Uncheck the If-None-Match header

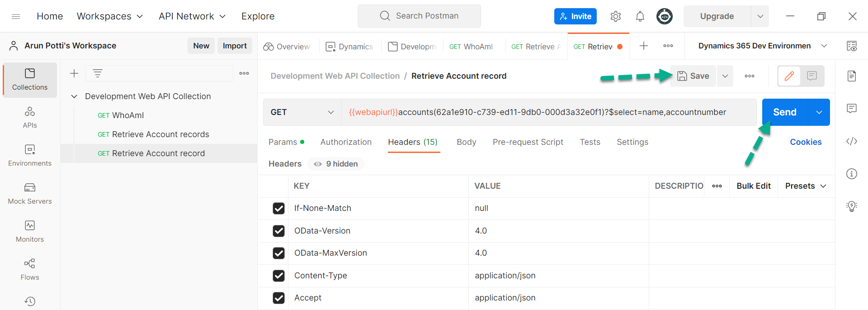pyautogui.click(x=278, y=208)
